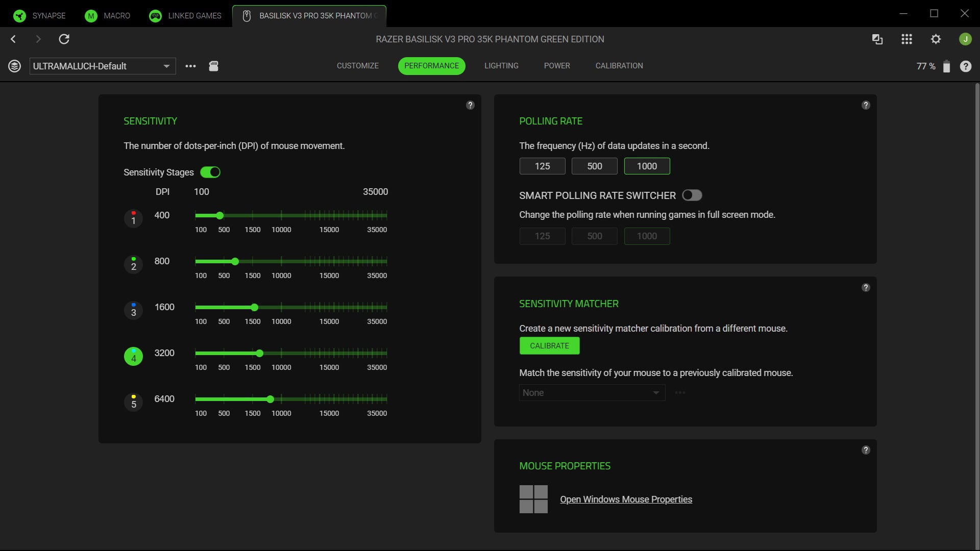Click the Sensitivity panel help icon
This screenshot has height=551, width=980.
[x=470, y=105]
